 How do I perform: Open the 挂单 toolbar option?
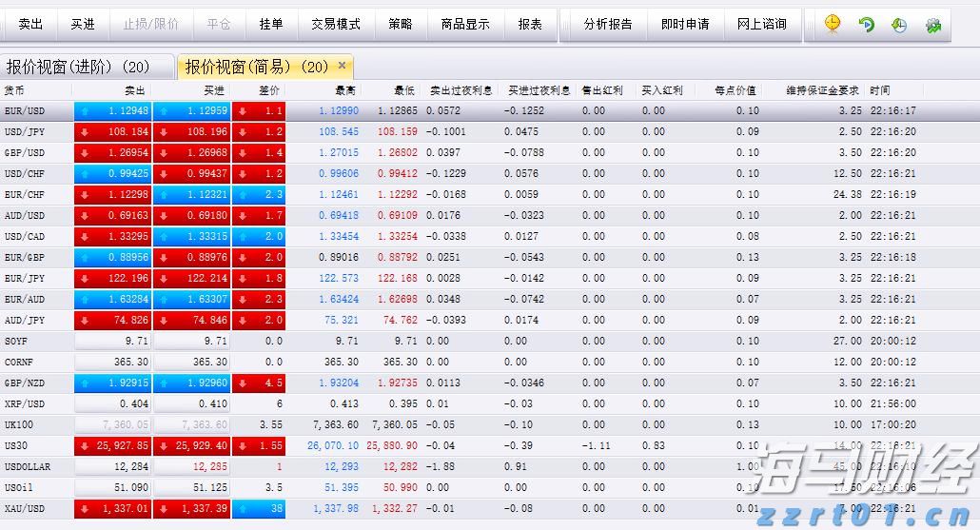(271, 24)
